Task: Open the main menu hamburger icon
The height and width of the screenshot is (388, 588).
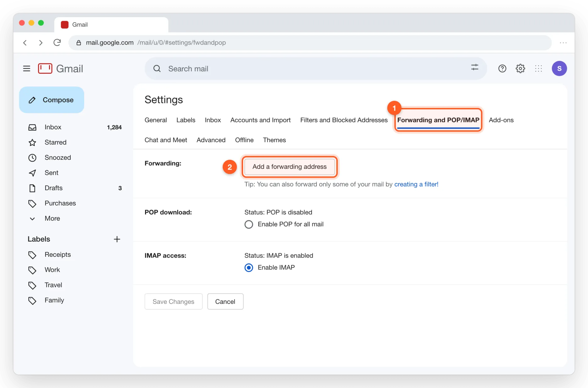Action: click(27, 68)
